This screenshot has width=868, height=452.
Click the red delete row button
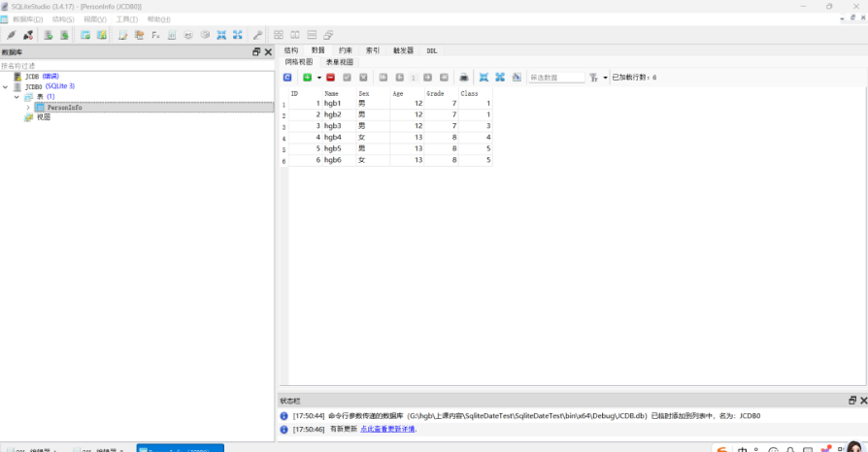pyautogui.click(x=330, y=77)
